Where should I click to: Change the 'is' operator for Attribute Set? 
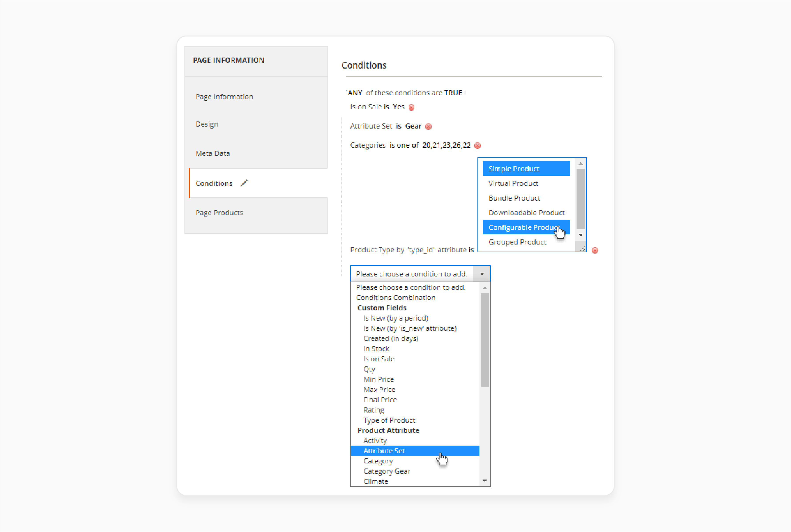398,126
